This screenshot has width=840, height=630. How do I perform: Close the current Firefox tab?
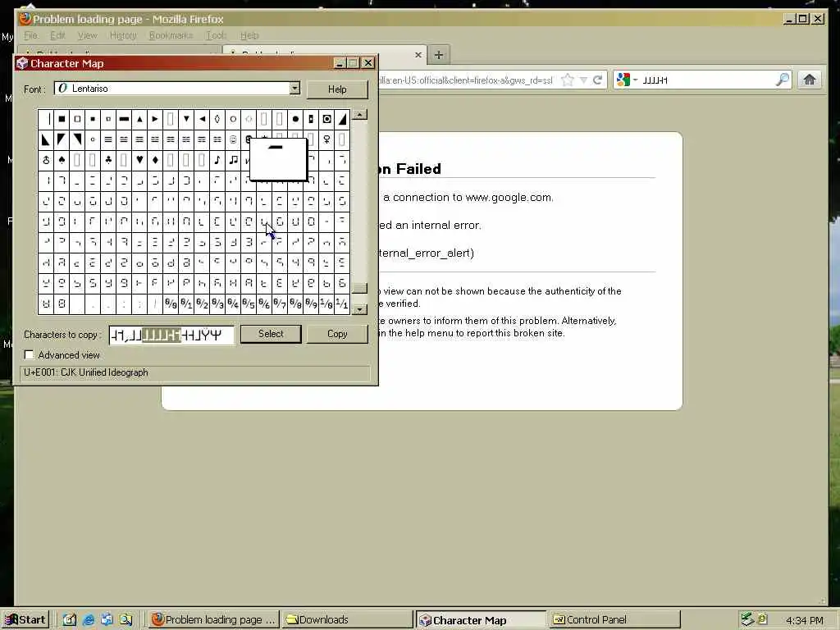click(418, 55)
